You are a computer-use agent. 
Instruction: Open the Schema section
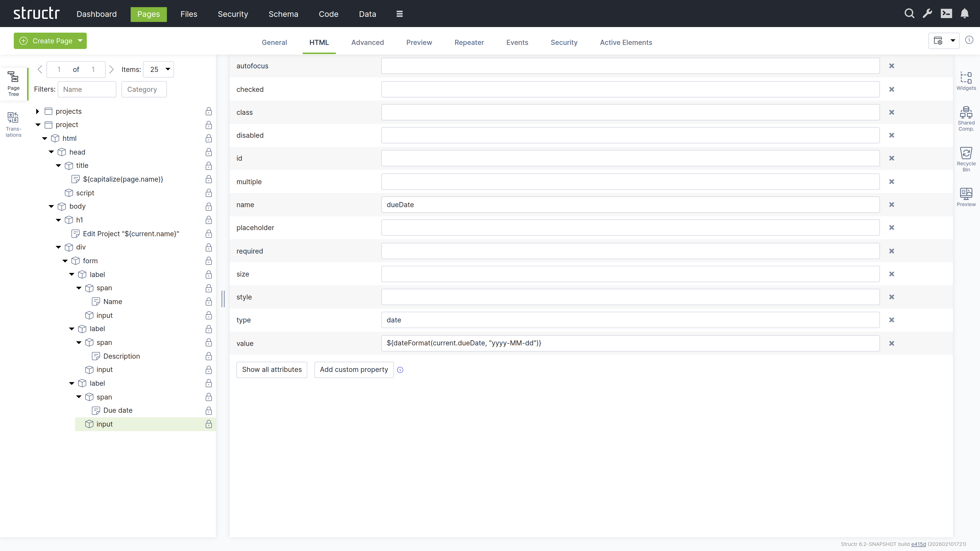click(x=283, y=14)
